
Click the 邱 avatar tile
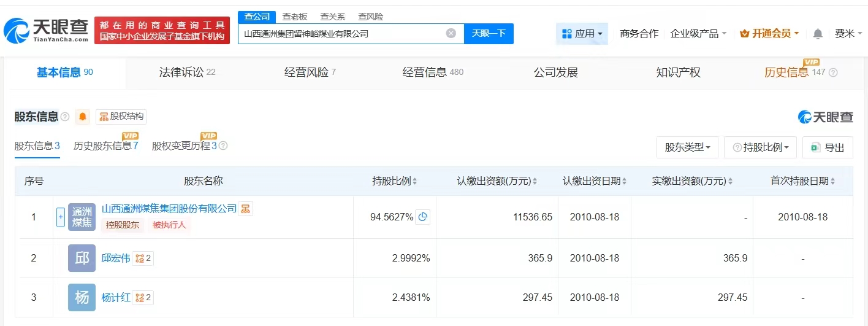click(x=82, y=258)
